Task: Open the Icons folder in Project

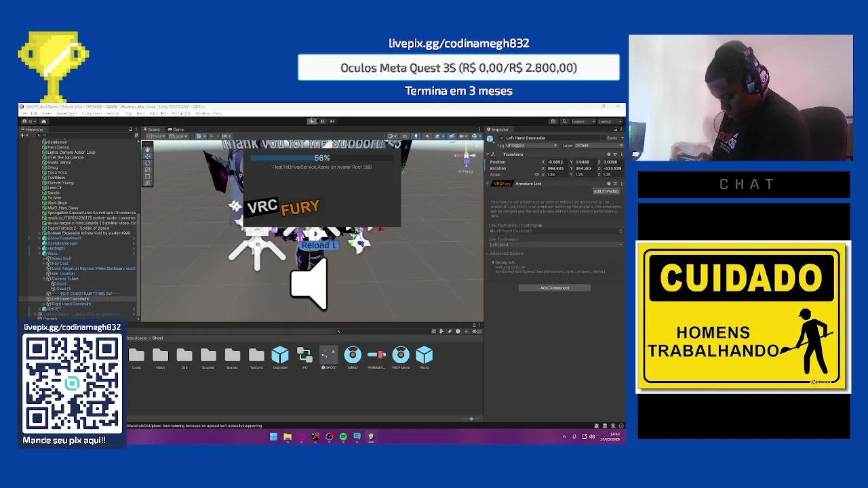Action: click(136, 357)
